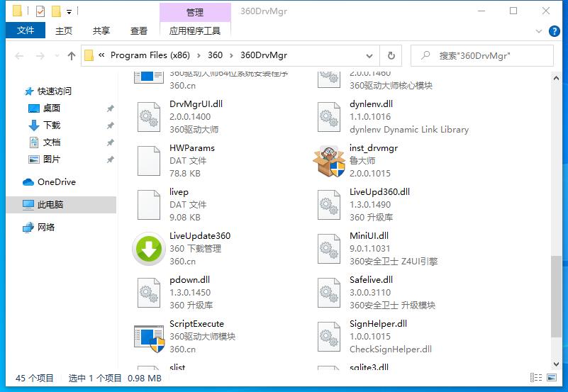The image size is (568, 392).
Task: Click the search magnifier icon
Action: click(425, 55)
